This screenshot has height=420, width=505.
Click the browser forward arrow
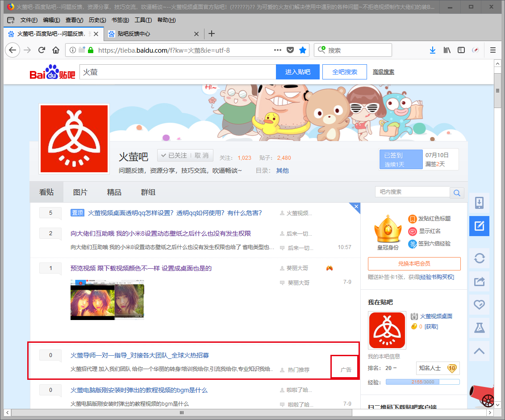pos(27,50)
